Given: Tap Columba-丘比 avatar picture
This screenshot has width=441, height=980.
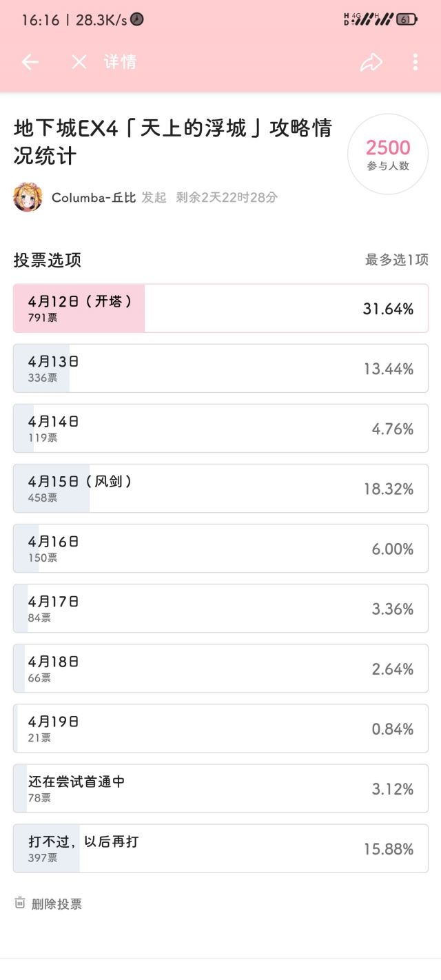Looking at the screenshot, I should click(x=28, y=197).
